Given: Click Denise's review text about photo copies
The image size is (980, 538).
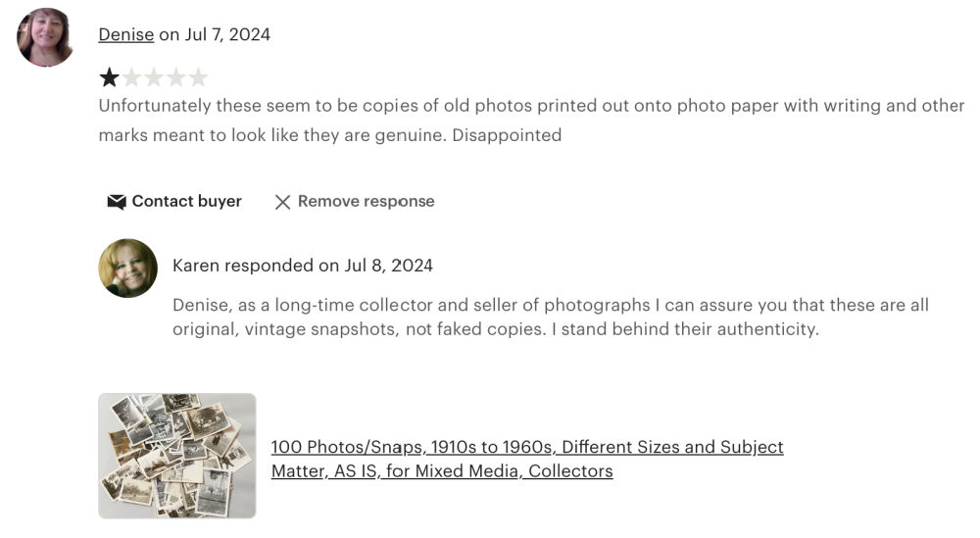Looking at the screenshot, I should pos(530,106).
